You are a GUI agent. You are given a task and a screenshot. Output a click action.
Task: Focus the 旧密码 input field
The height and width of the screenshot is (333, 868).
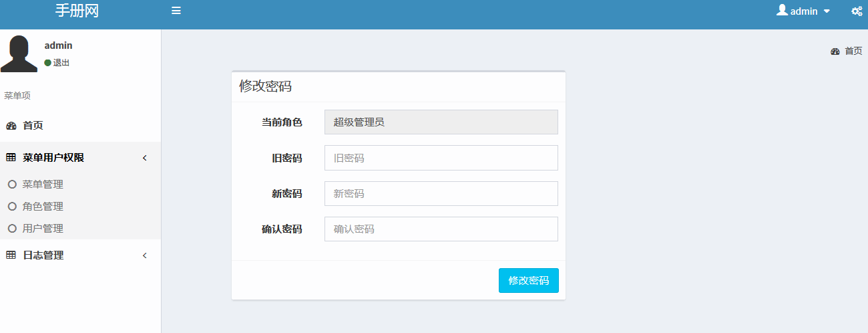[x=441, y=158]
